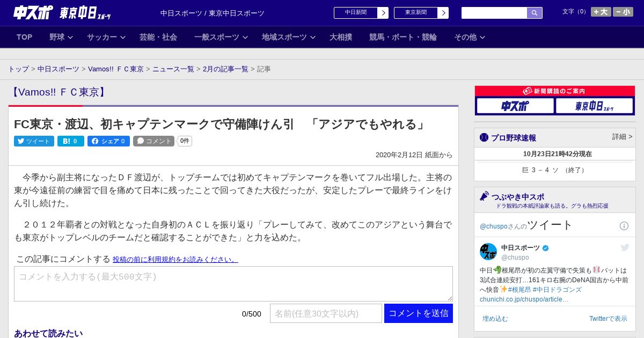The image size is (644, 338).
Task: Open 東京中日スポーツ subscription banner button
Action: tap(594, 106)
